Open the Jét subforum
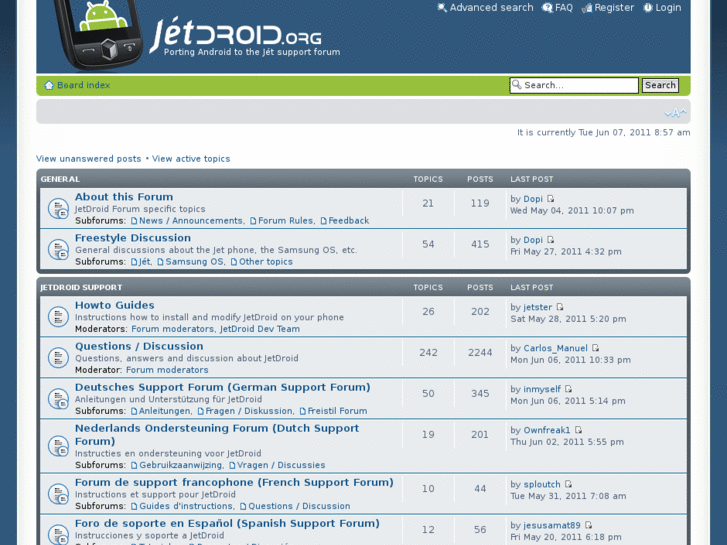The height and width of the screenshot is (545, 727). [x=145, y=262]
